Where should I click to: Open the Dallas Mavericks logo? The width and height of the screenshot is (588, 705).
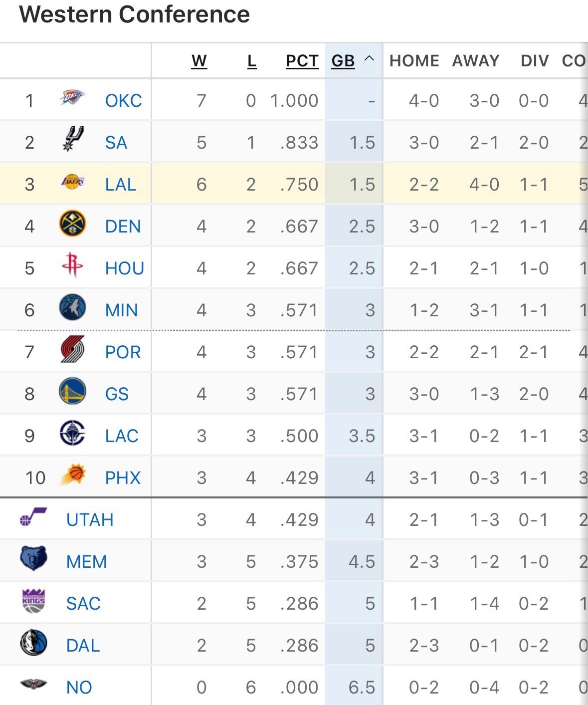click(x=33, y=643)
